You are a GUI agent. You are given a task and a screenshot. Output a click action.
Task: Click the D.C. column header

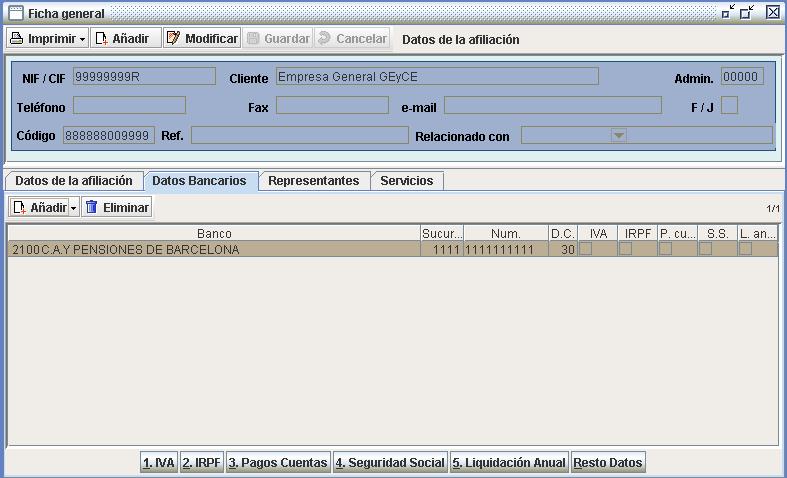[x=563, y=233]
